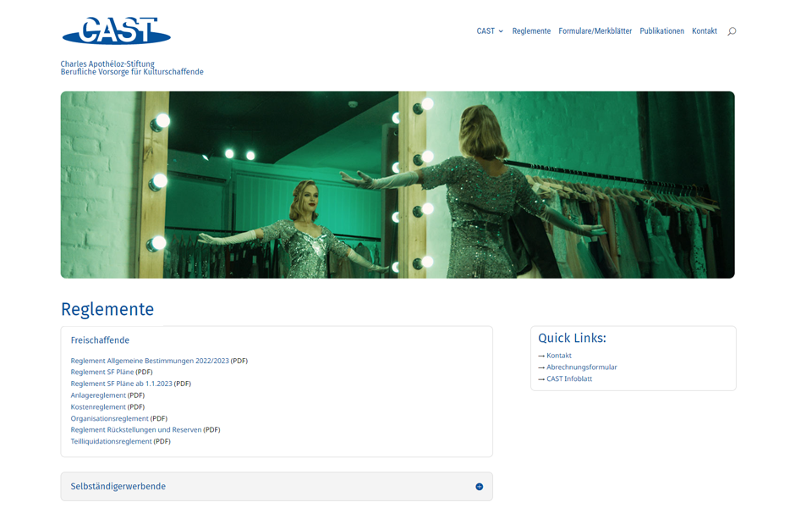Screen dimensions: 812x508
Task: Open the Organisationsreglement link
Action: tap(109, 418)
